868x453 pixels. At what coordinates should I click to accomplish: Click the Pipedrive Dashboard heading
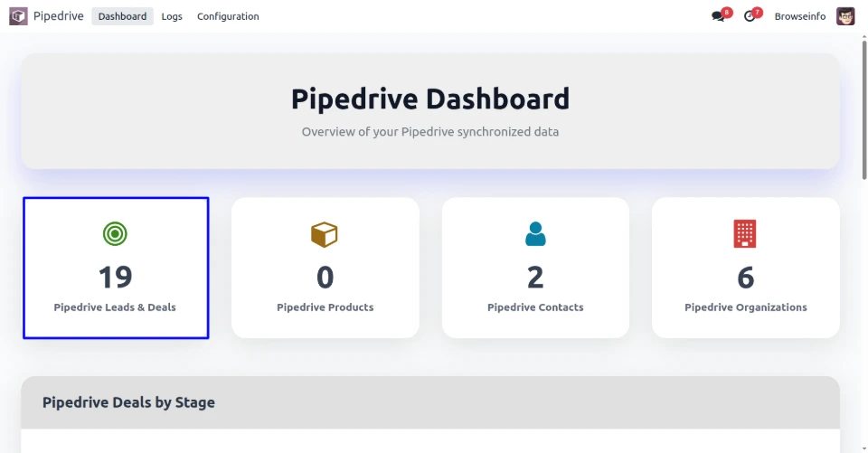pos(430,99)
